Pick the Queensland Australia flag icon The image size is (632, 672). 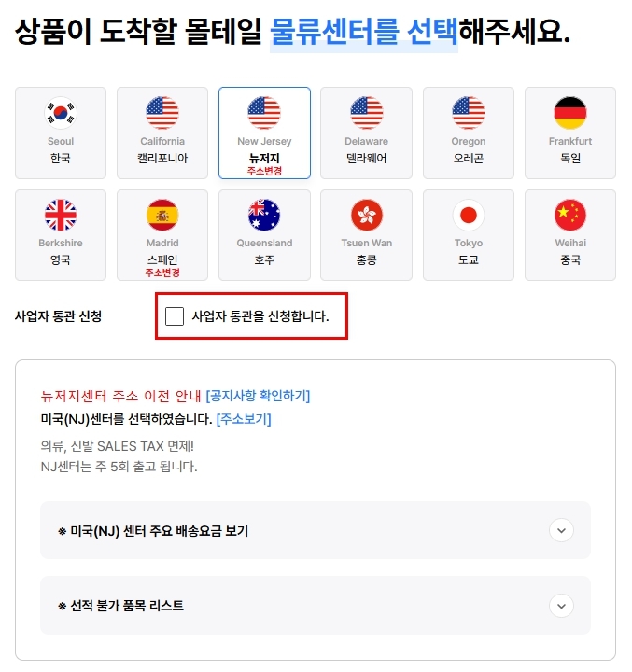pyautogui.click(x=264, y=215)
